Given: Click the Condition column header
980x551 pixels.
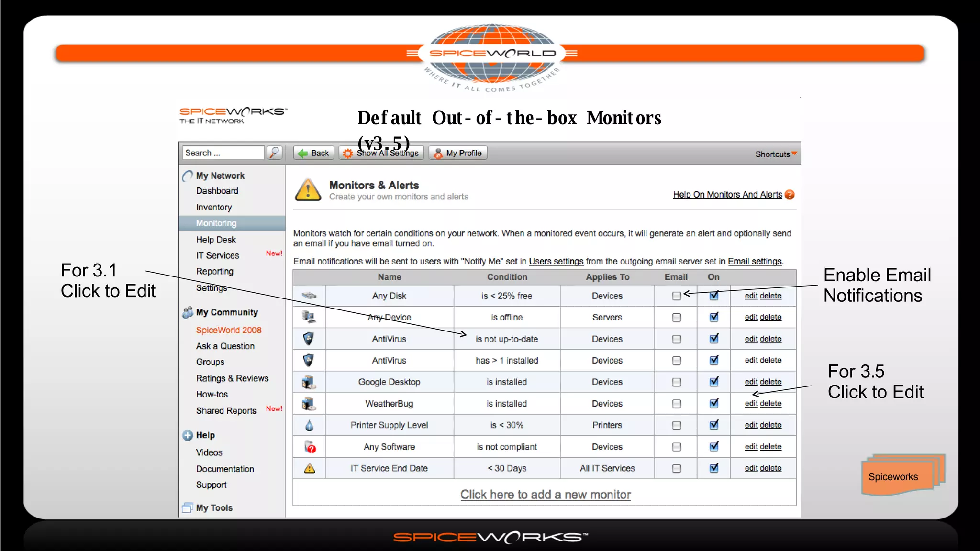Looking at the screenshot, I should point(507,277).
